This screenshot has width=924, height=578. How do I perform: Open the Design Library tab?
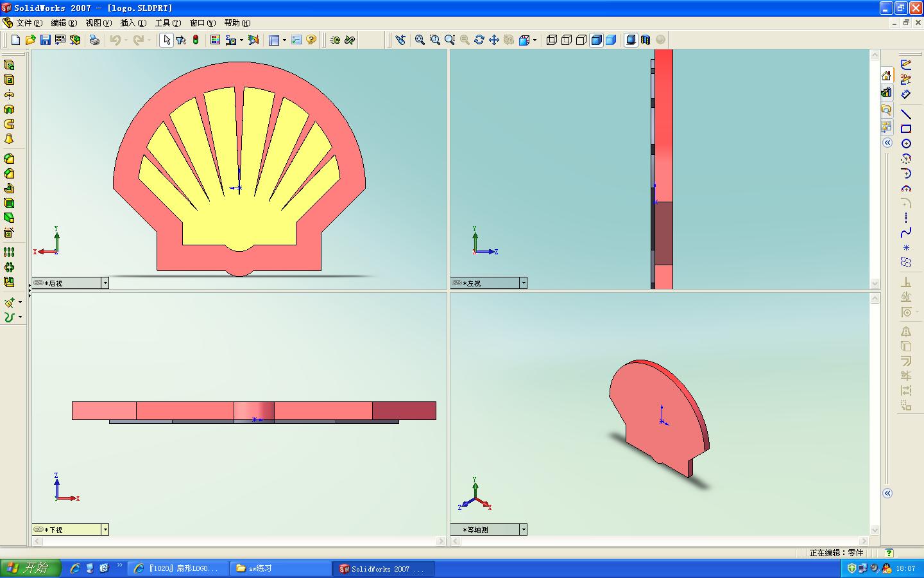coord(886,92)
